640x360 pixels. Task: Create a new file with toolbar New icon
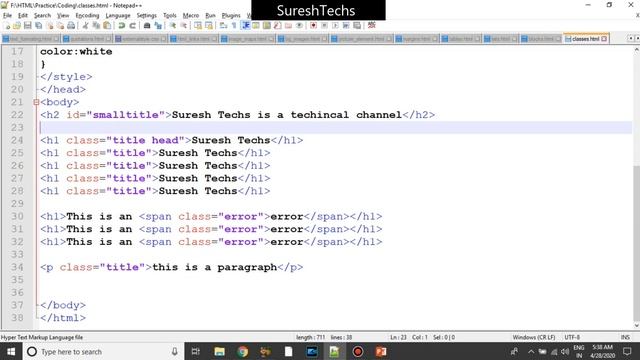coord(7,26)
